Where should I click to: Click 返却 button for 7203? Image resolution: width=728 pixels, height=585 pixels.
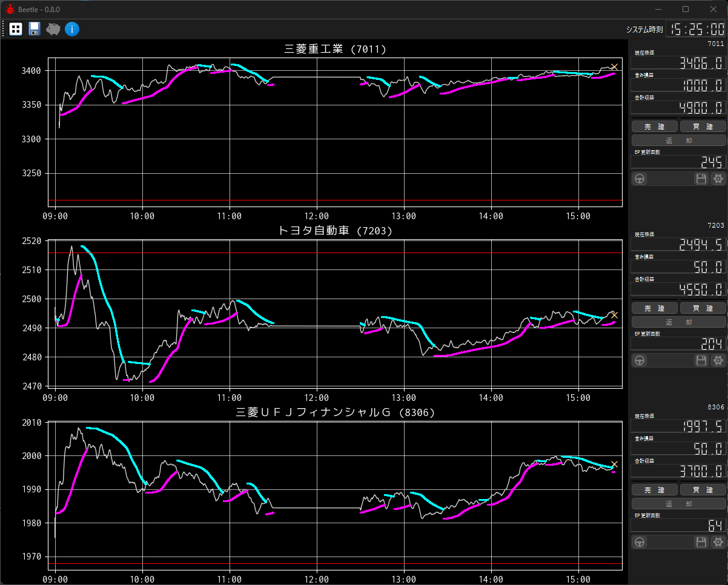[x=678, y=322]
